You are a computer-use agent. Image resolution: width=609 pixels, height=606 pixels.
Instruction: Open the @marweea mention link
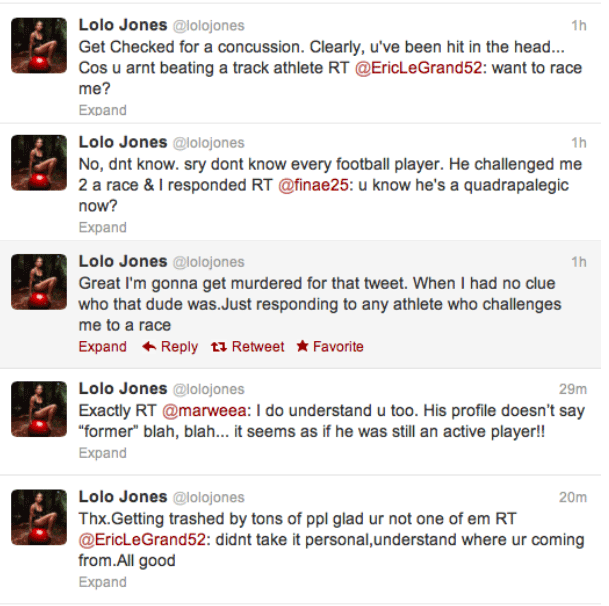click(x=204, y=411)
